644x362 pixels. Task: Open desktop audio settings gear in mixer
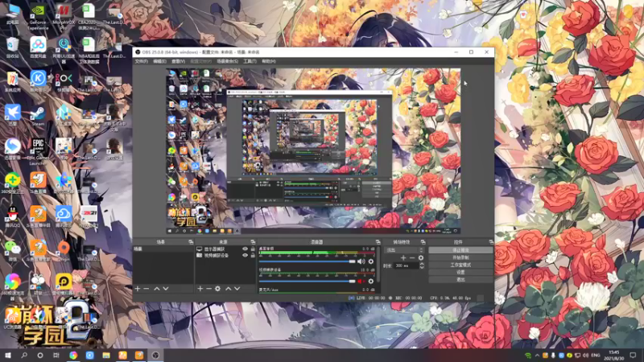(371, 261)
